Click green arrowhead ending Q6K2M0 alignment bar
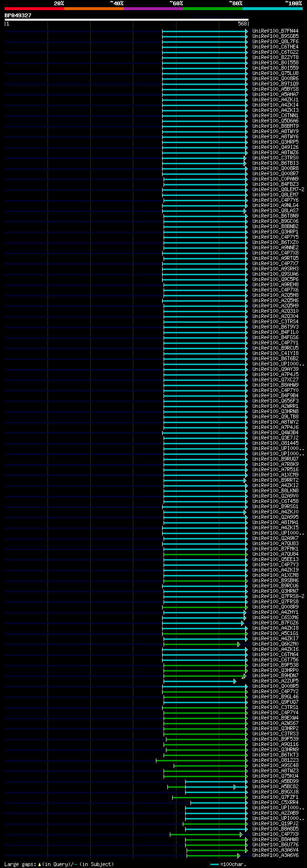This screenshot has width=307, height=868. coord(239,644)
